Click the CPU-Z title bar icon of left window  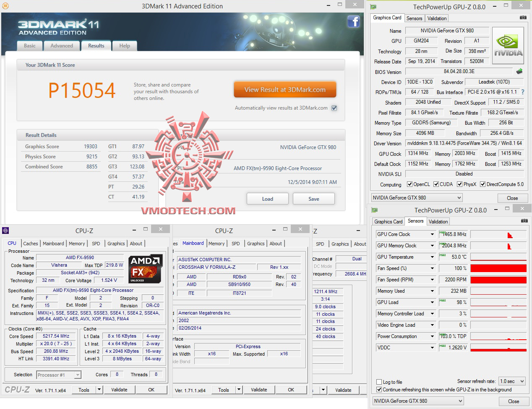5,231
